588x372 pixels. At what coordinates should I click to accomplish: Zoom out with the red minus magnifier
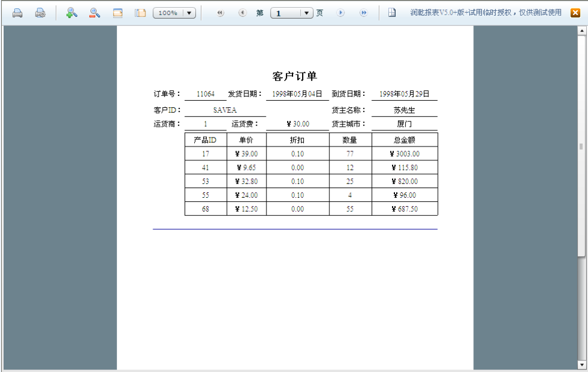[x=95, y=13]
